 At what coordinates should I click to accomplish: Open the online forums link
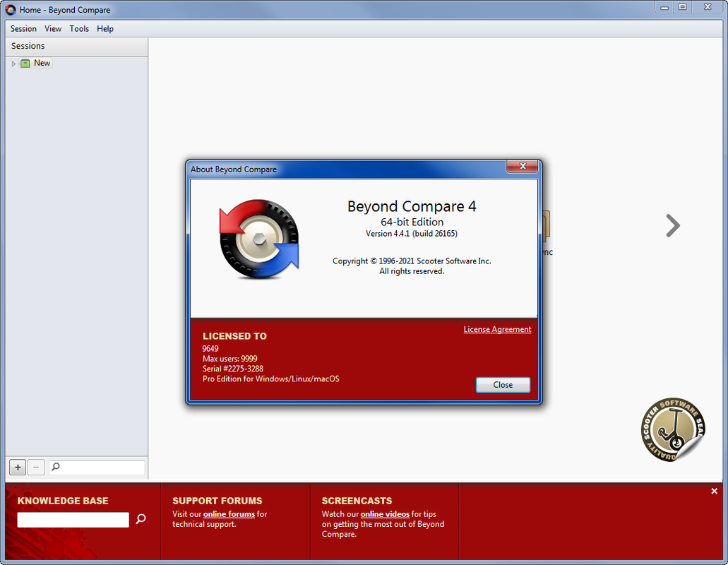(x=229, y=514)
